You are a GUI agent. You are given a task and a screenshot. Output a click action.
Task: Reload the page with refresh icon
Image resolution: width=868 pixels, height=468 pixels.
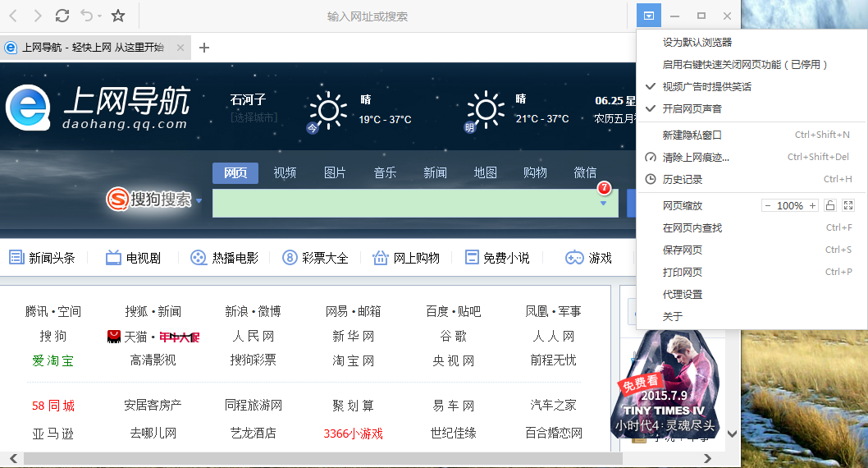[x=62, y=16]
